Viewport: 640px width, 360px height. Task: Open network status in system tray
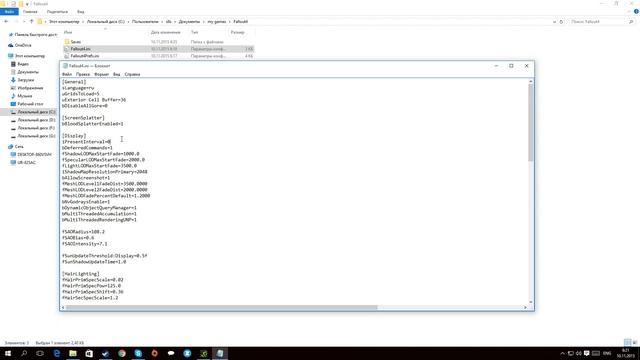tap(571, 353)
